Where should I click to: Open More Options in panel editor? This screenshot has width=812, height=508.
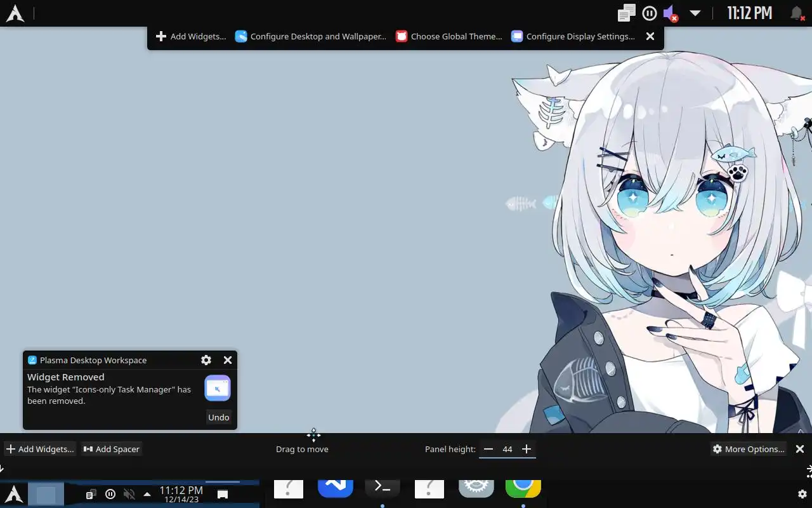pos(749,449)
